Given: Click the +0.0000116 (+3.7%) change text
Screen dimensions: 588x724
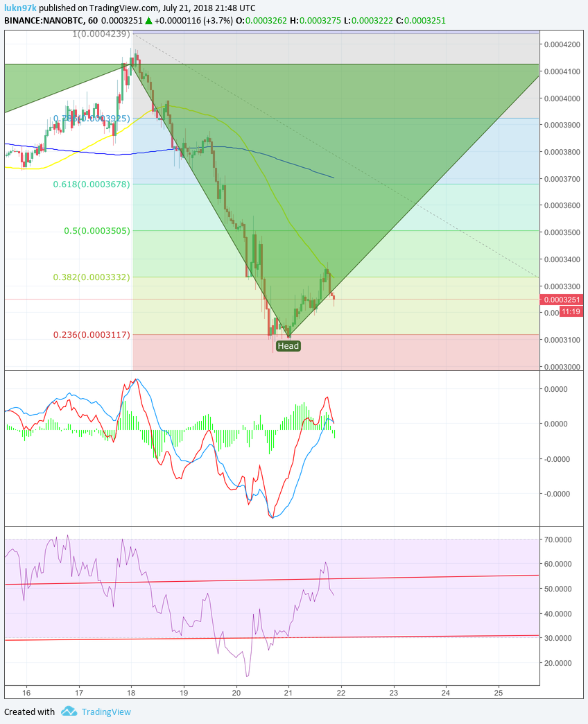Looking at the screenshot, I should point(193,21).
